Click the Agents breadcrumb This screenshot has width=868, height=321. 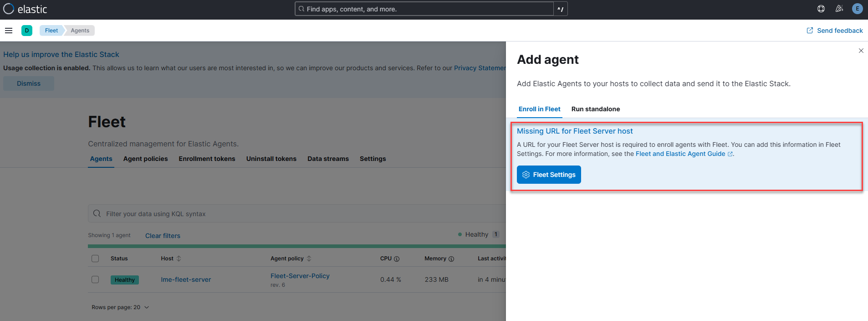pos(80,31)
